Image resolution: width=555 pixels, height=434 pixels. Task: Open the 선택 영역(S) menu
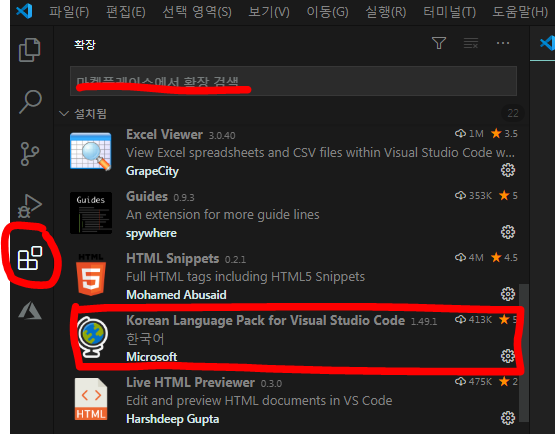pyautogui.click(x=197, y=12)
